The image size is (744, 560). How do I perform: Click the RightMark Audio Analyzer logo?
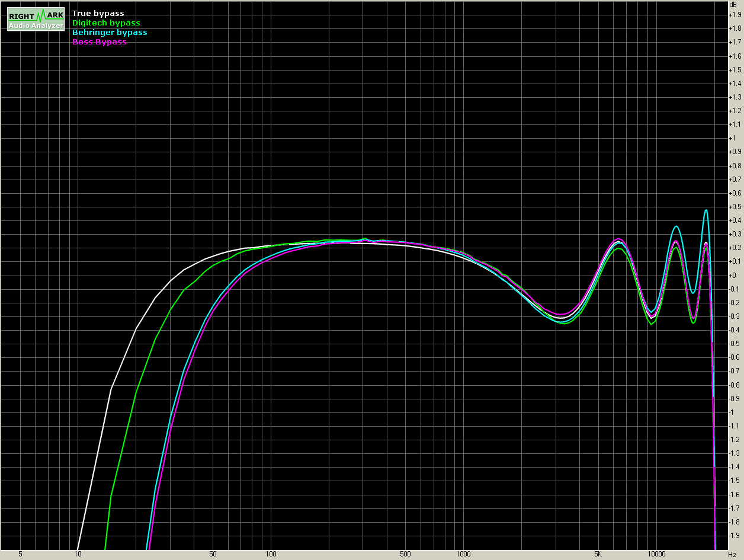(x=36, y=20)
